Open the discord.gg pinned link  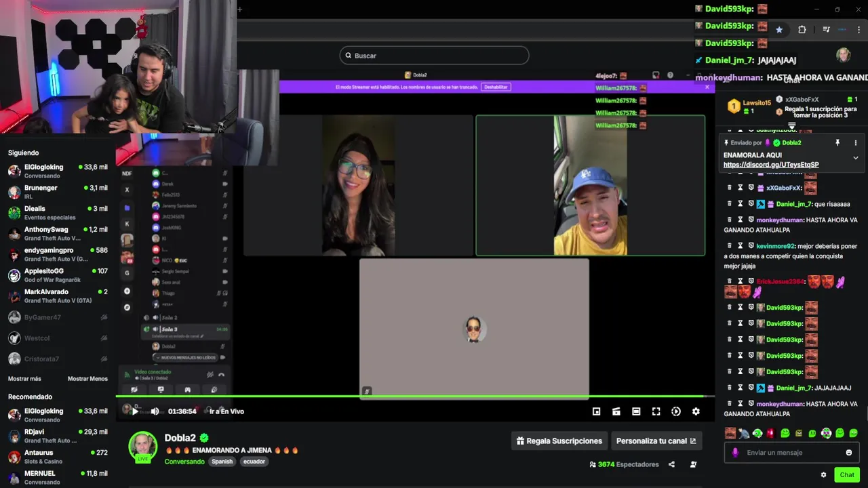click(771, 165)
